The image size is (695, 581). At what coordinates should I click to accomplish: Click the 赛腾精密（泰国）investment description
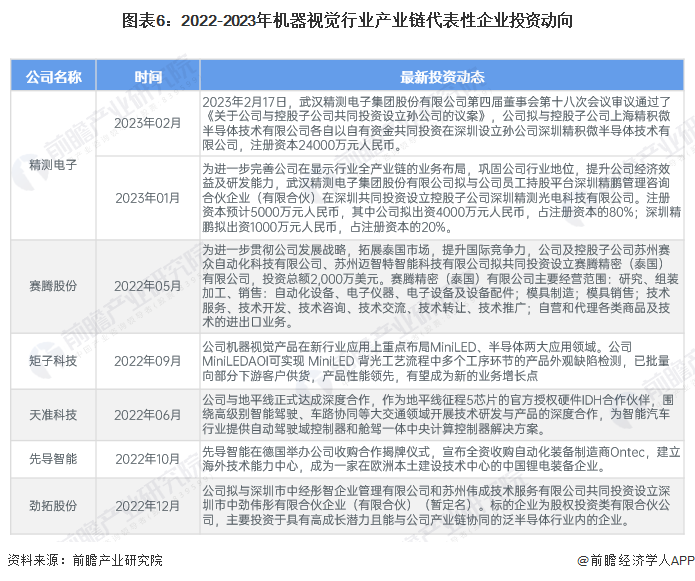coord(441,286)
